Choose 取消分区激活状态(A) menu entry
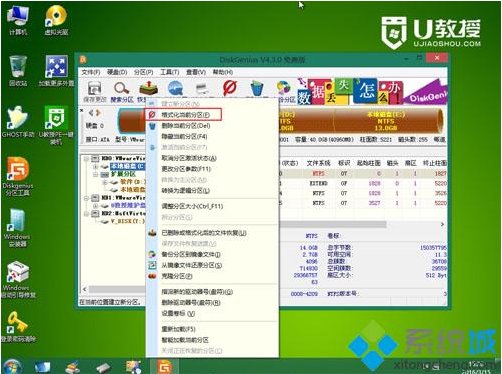502x374 pixels. [x=212, y=158]
